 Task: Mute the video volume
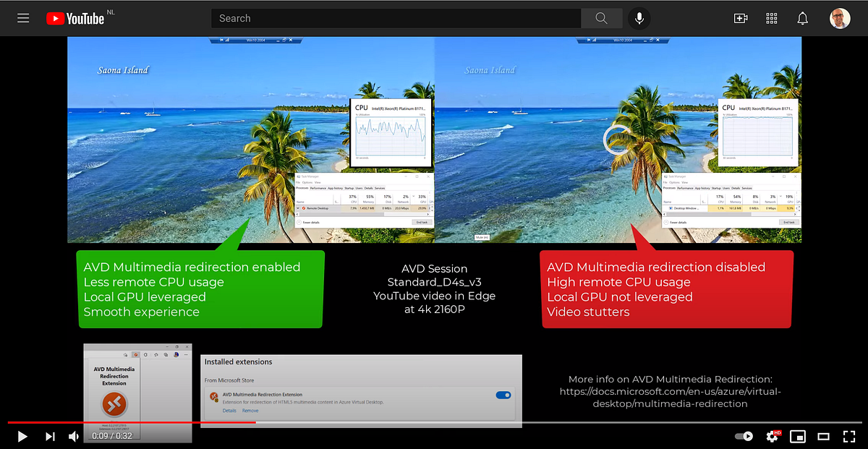(75, 436)
